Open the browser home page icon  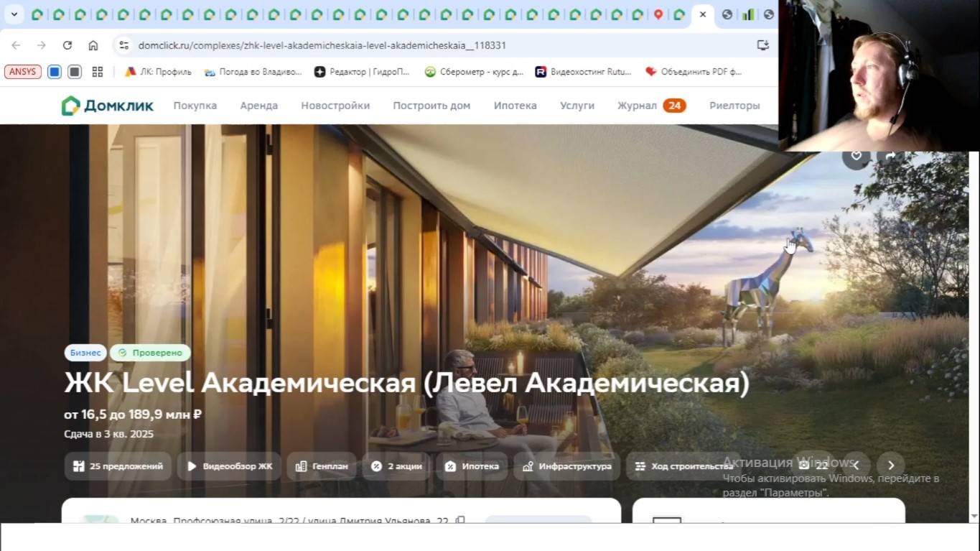(x=93, y=45)
